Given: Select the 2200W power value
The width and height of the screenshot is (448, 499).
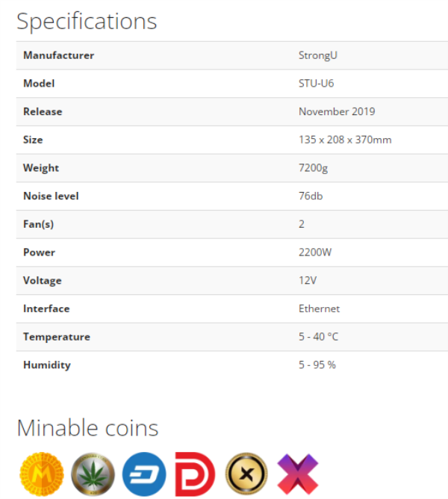Looking at the screenshot, I should [315, 252].
